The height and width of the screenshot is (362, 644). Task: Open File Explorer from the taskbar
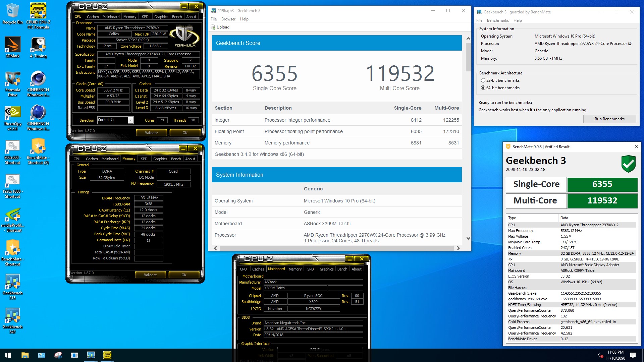point(25,355)
